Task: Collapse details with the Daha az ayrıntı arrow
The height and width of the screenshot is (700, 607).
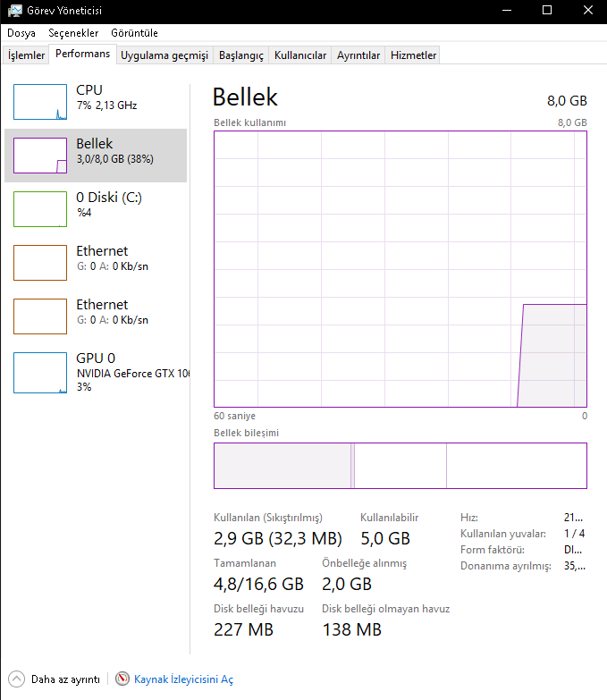Action: pos(17,679)
